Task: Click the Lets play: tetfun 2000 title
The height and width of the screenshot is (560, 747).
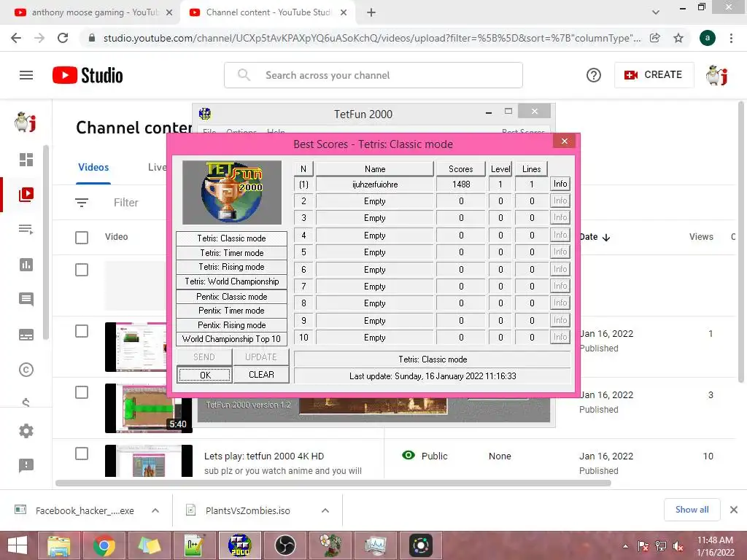Action: click(x=264, y=456)
